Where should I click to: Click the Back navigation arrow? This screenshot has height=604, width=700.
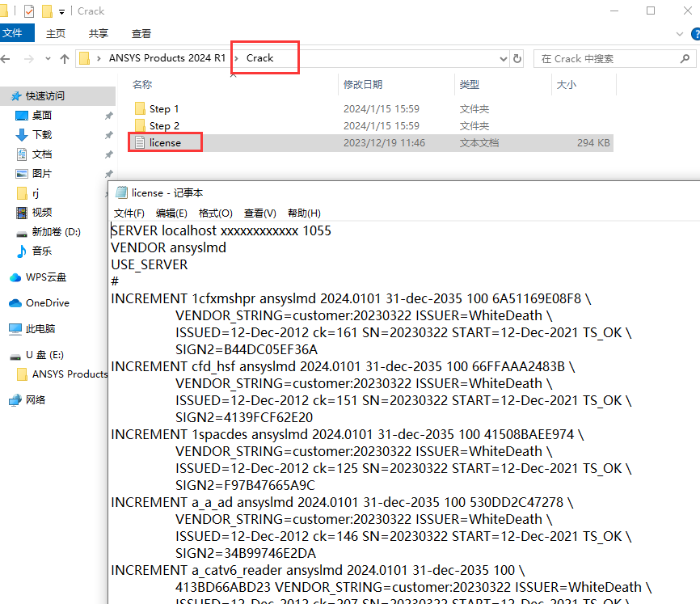(x=6, y=58)
